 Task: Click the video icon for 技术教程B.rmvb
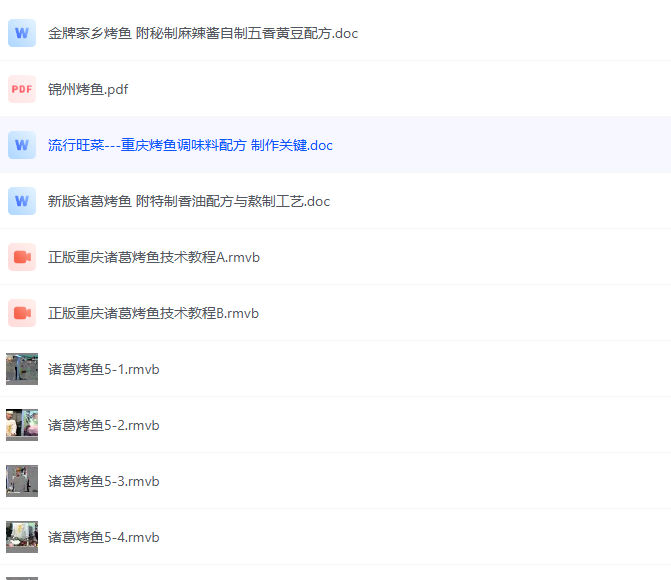pos(22,313)
